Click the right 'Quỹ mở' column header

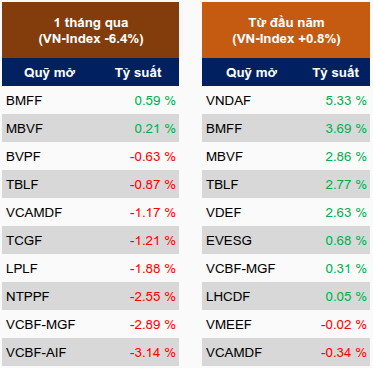pyautogui.click(x=251, y=72)
